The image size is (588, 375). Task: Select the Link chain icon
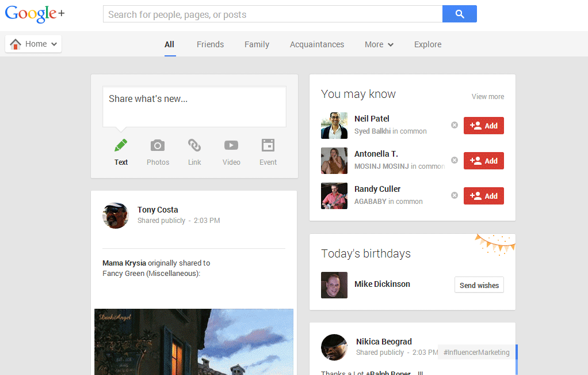(x=194, y=145)
